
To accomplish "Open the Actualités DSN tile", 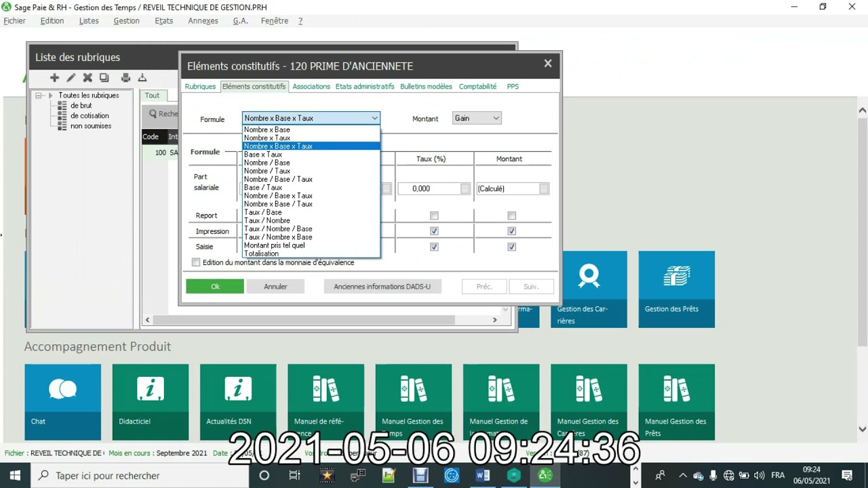I will pyautogui.click(x=238, y=402).
